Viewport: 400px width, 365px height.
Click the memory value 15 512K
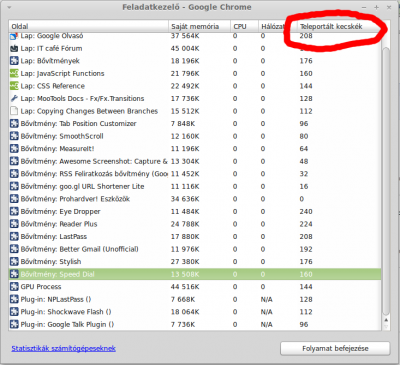pos(185,111)
